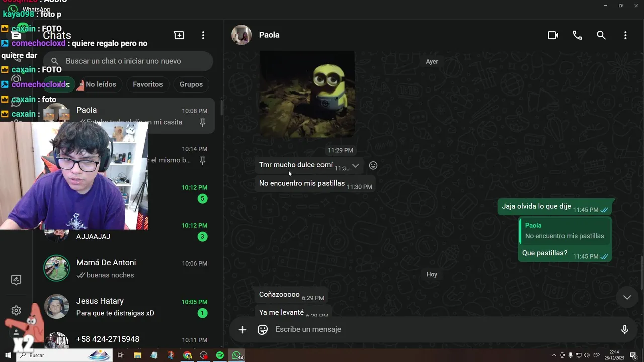Open the volume control in the system tray

(x=587, y=355)
